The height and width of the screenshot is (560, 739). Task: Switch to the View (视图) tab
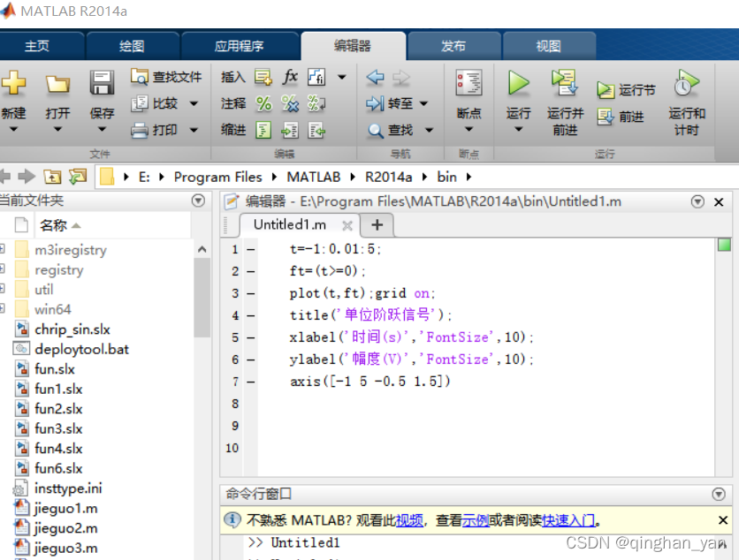(x=549, y=46)
